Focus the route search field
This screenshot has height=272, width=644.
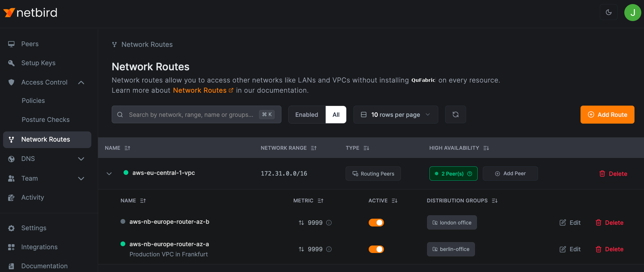(x=190, y=115)
